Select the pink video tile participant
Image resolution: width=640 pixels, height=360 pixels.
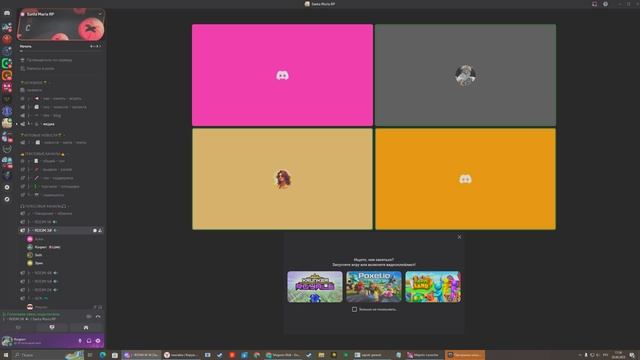tap(282, 75)
